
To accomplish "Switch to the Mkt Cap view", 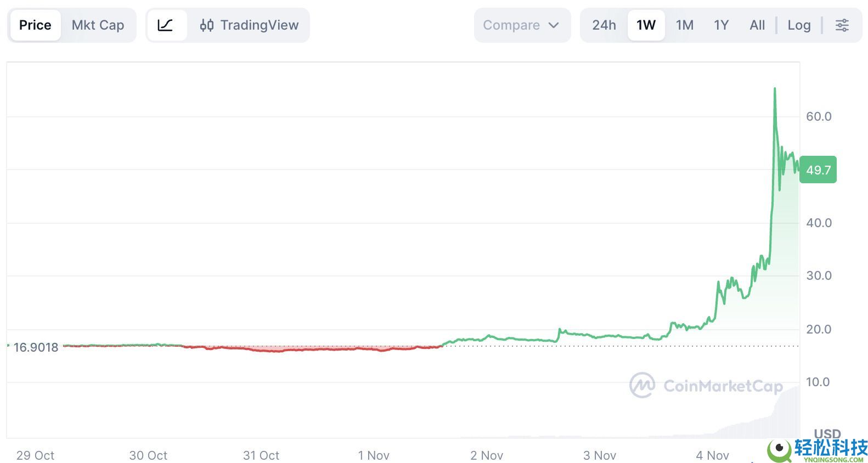I will [x=98, y=25].
